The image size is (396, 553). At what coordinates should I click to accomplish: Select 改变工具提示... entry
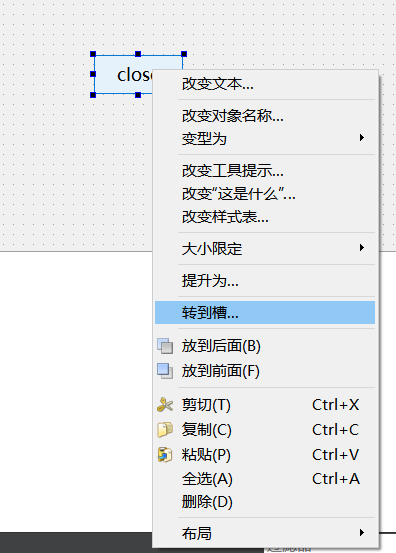tap(265, 171)
